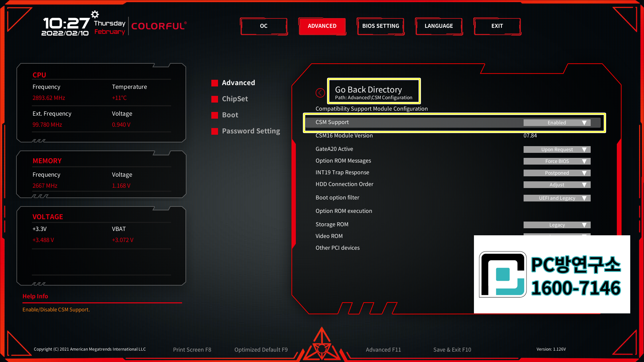This screenshot has width=644, height=362.
Task: Switch to the OC tab
Action: [264, 26]
